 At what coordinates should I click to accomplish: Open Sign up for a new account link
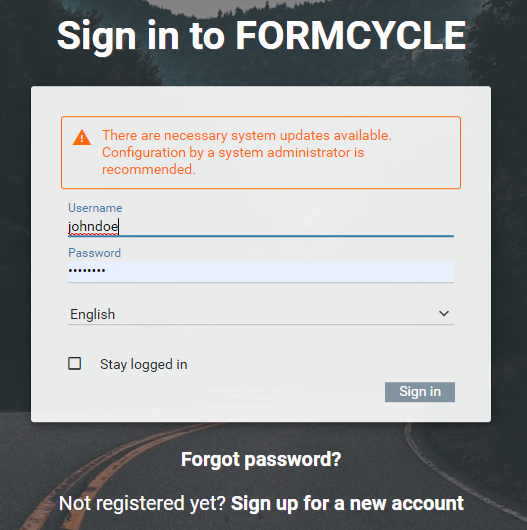[347, 503]
